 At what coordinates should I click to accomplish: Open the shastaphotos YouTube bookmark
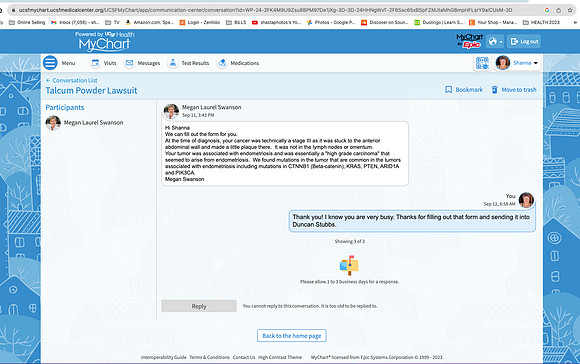pyautogui.click(x=276, y=23)
